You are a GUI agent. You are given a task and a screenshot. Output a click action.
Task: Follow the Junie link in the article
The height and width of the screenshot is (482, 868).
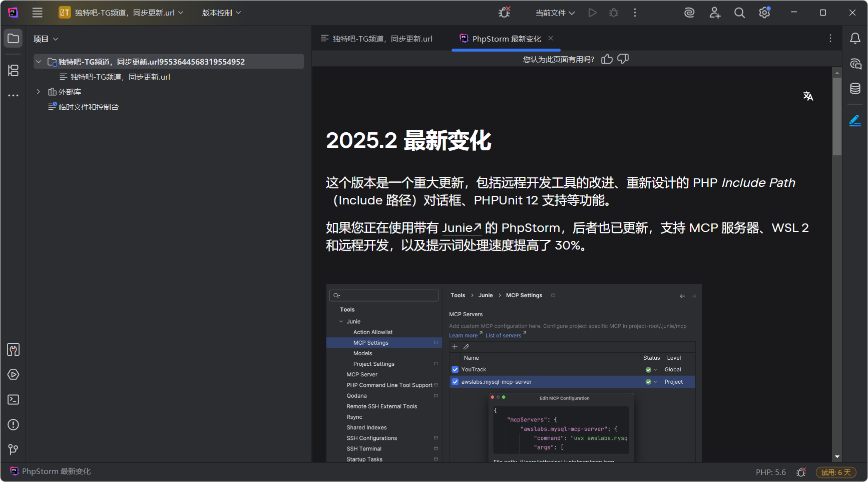462,228
